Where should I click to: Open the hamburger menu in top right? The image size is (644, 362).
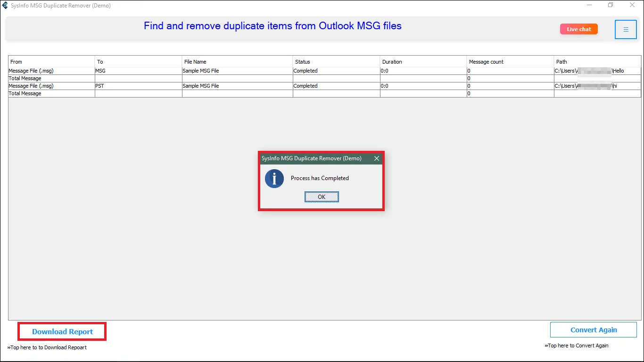click(x=626, y=29)
